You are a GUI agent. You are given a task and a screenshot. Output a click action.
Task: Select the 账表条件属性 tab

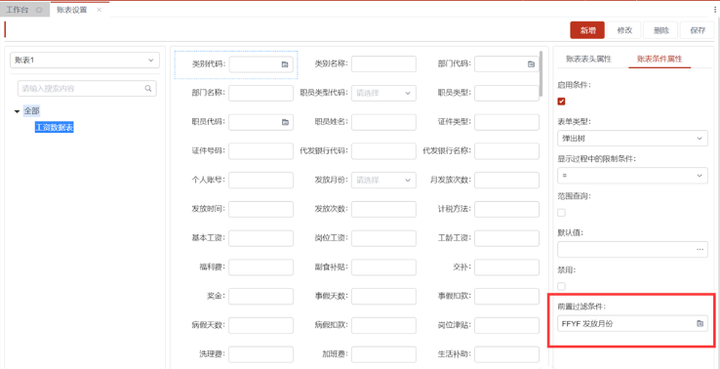pyautogui.click(x=659, y=59)
